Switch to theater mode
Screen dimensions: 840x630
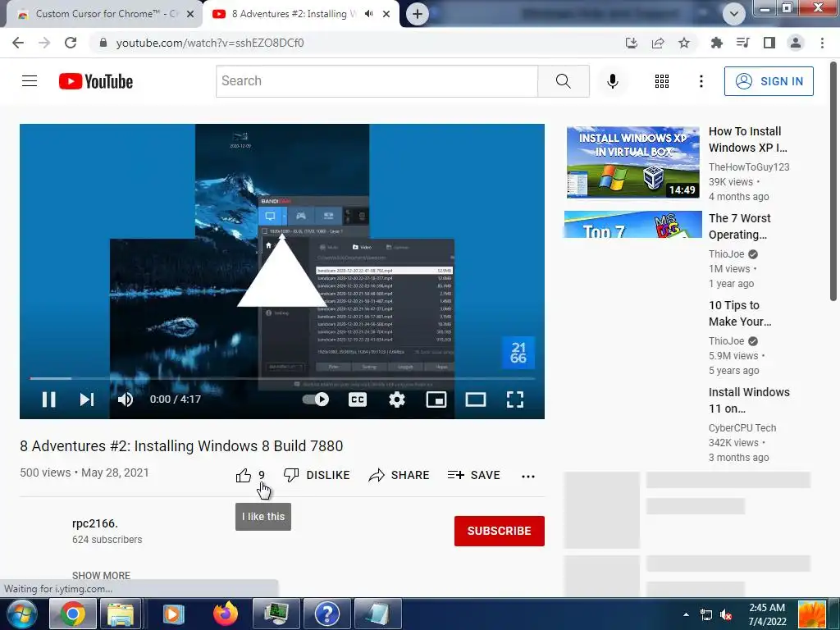click(475, 399)
